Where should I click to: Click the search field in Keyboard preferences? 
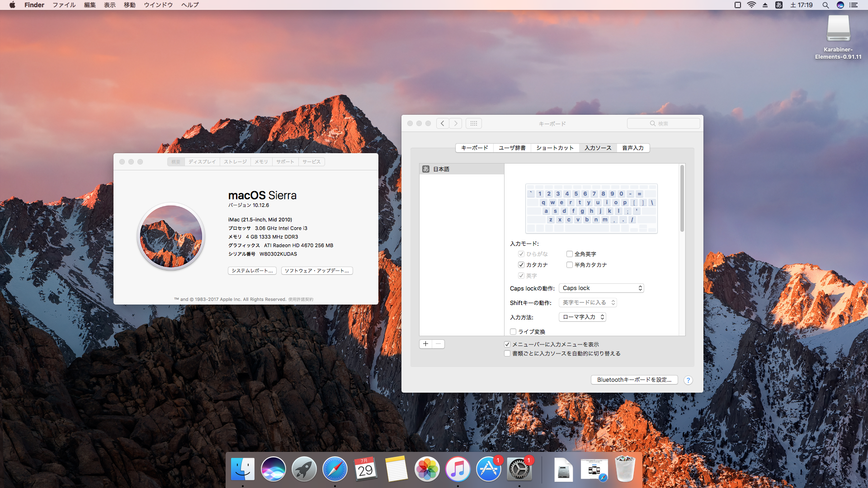point(663,123)
